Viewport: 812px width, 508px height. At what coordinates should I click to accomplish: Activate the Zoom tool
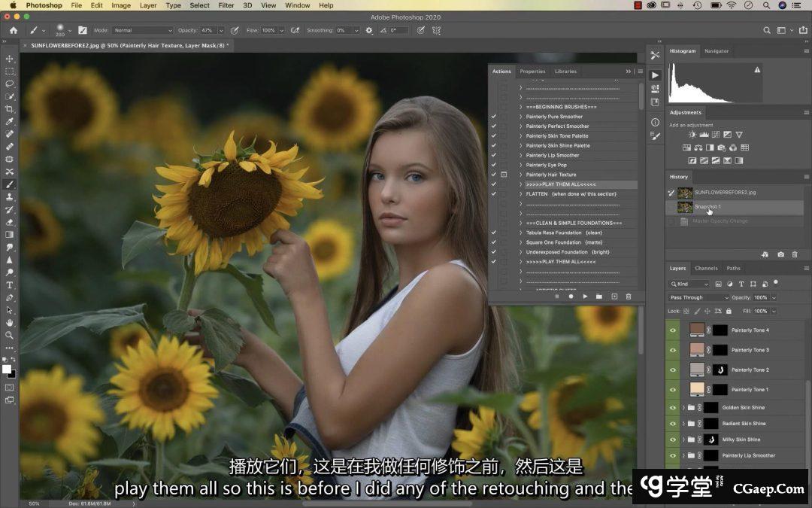pos(10,335)
